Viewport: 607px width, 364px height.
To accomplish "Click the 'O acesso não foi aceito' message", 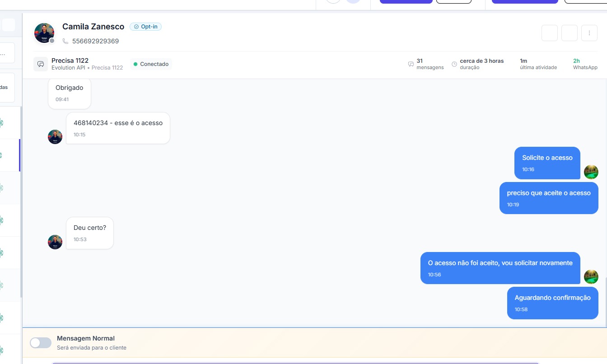I will coord(500,268).
